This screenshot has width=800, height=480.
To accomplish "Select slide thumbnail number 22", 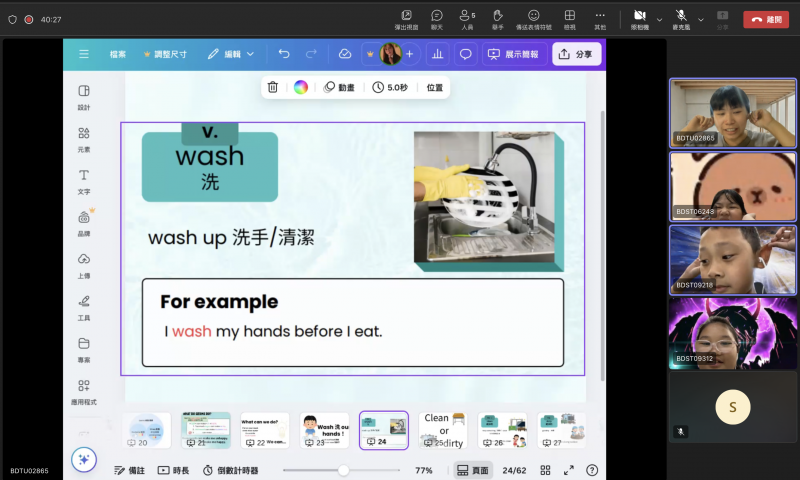I will tap(265, 431).
